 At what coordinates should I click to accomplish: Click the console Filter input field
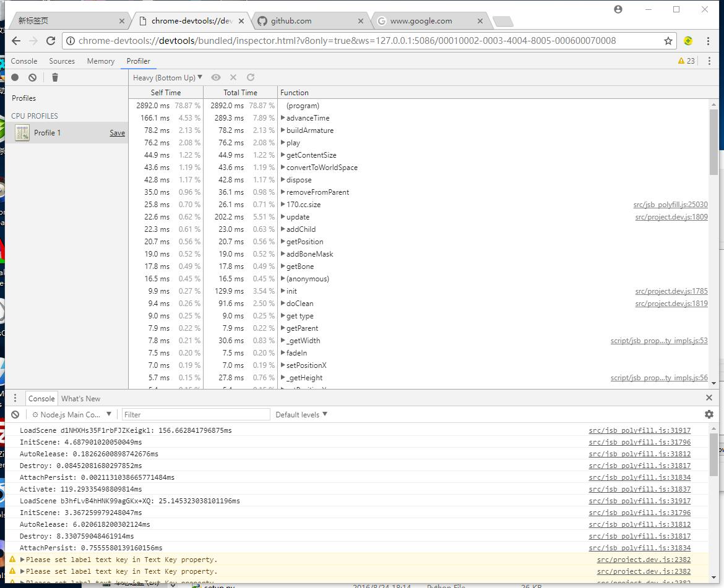pos(196,414)
